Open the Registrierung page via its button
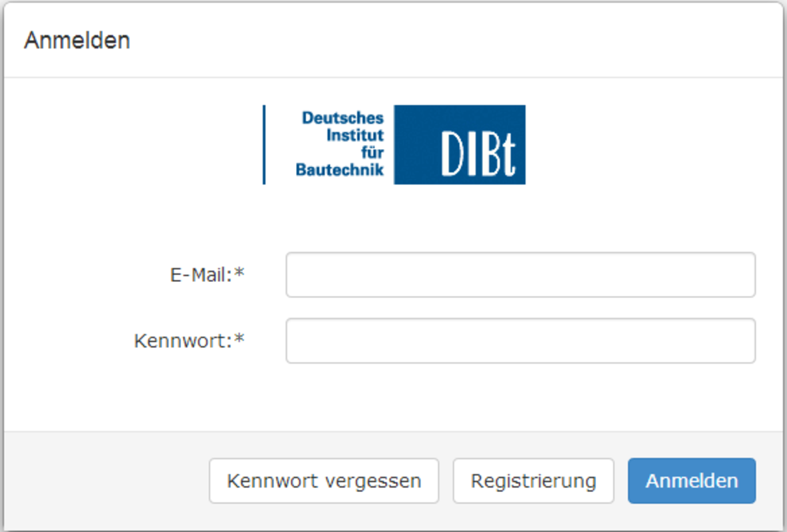The image size is (787, 532). tap(533, 481)
